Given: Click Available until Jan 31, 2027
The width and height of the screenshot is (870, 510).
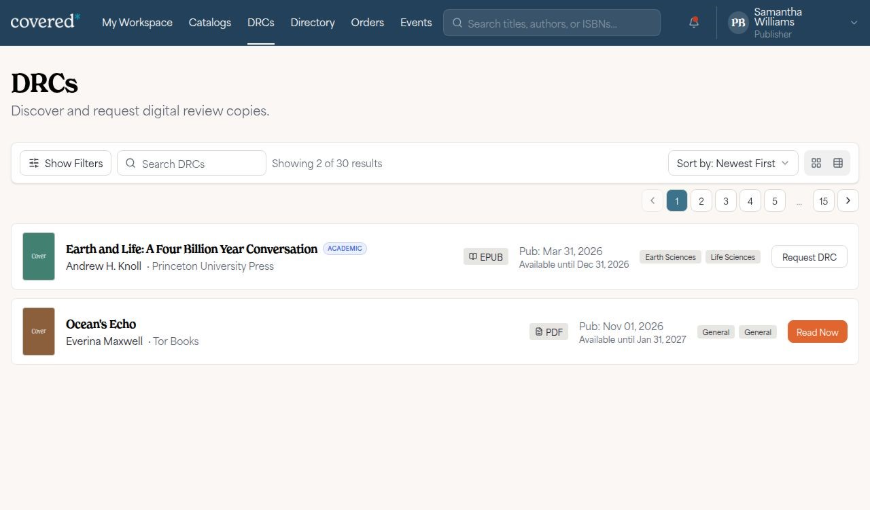Looking at the screenshot, I should [633, 340].
